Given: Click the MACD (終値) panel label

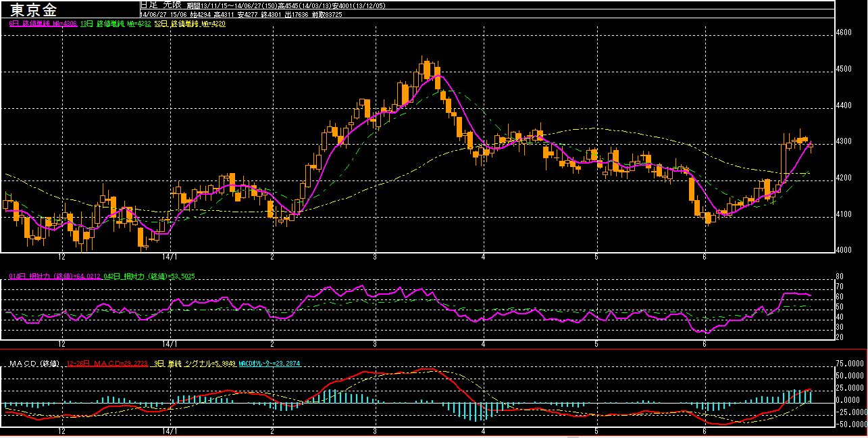Looking at the screenshot, I should coord(34,364).
